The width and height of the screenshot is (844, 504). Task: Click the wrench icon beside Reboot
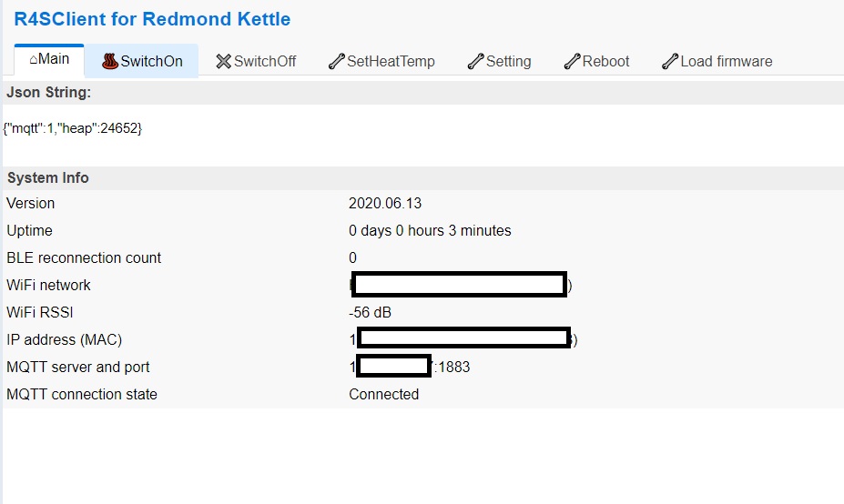click(x=572, y=62)
